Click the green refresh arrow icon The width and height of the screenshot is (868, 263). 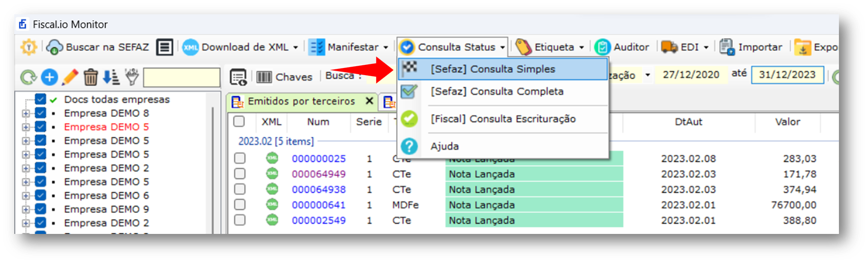[29, 77]
